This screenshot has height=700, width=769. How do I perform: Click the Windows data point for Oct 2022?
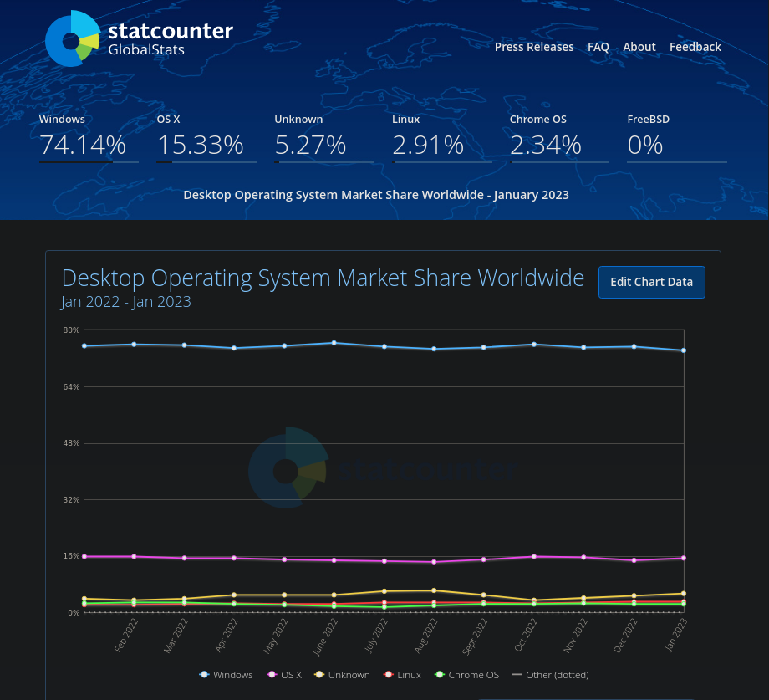tap(534, 345)
